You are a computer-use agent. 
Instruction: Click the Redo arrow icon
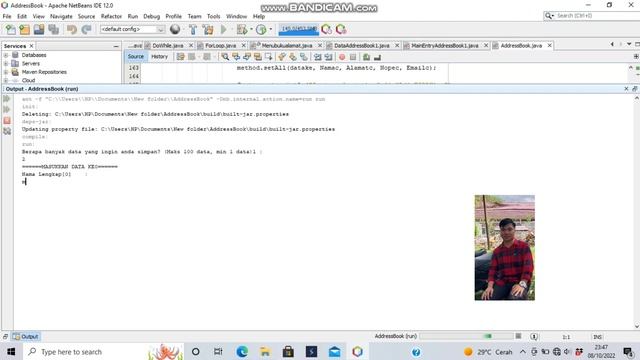tap(86, 29)
